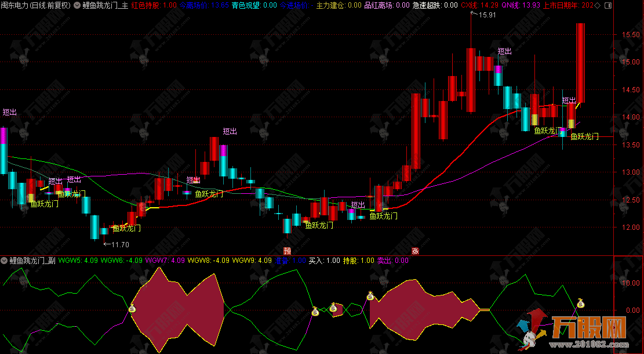Image resolution: width=644 pixels, height=354 pixels.
Task: Click the last money bag near the right edge
Action: click(x=580, y=302)
